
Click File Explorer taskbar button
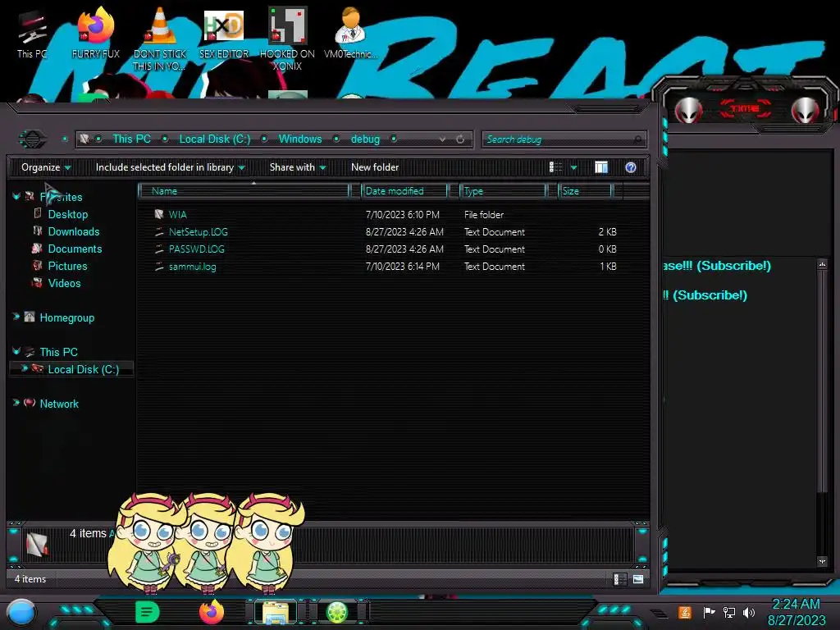[276, 612]
